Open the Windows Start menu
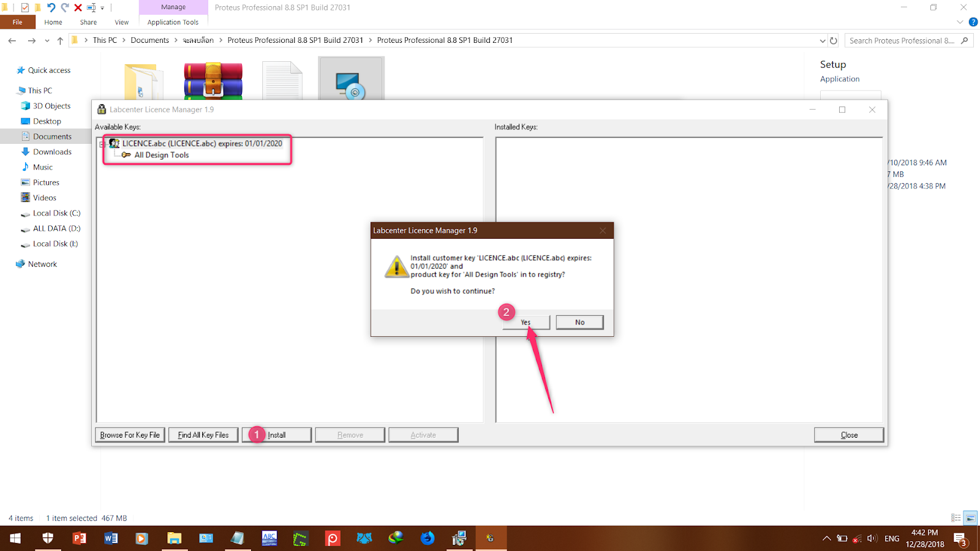Image resolution: width=980 pixels, height=551 pixels. [15, 538]
